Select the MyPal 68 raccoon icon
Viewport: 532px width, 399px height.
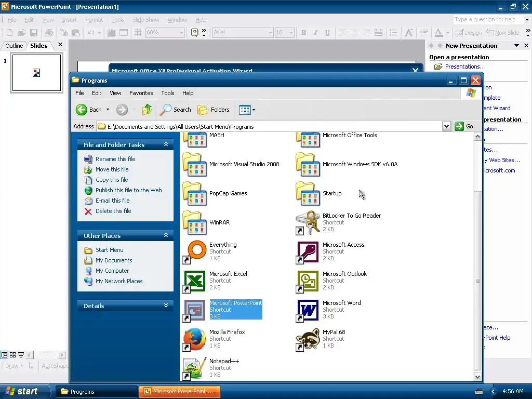coord(308,339)
